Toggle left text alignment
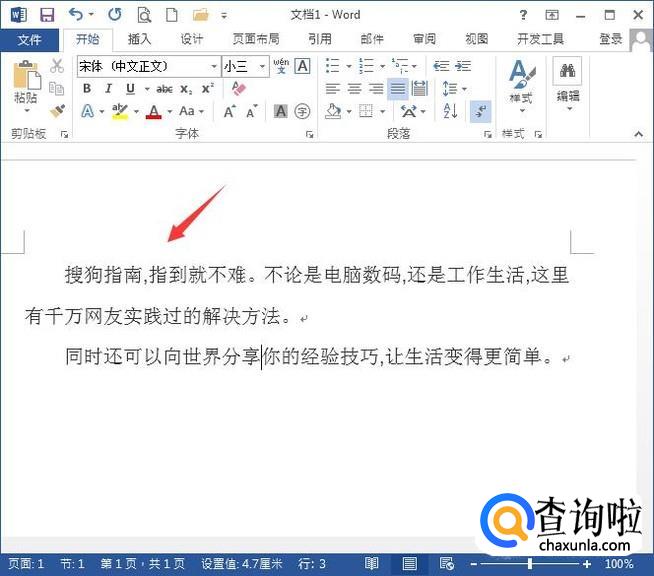654x576 pixels. coord(333,89)
